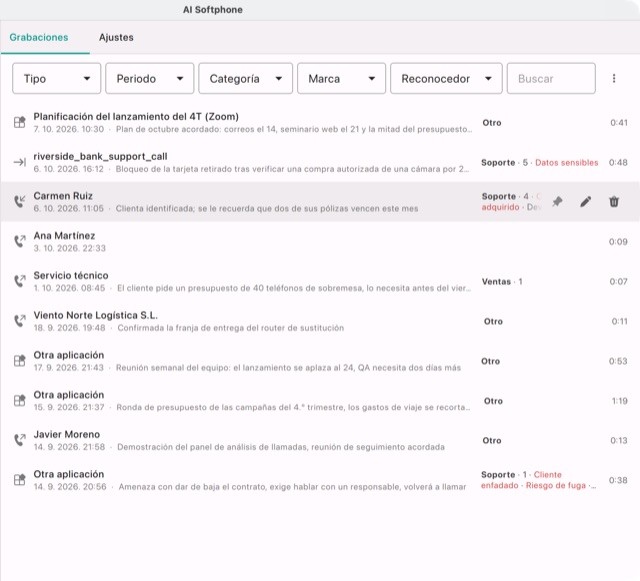Expand the Reconocedor filter dropdown
The width and height of the screenshot is (640, 581).
point(446,78)
